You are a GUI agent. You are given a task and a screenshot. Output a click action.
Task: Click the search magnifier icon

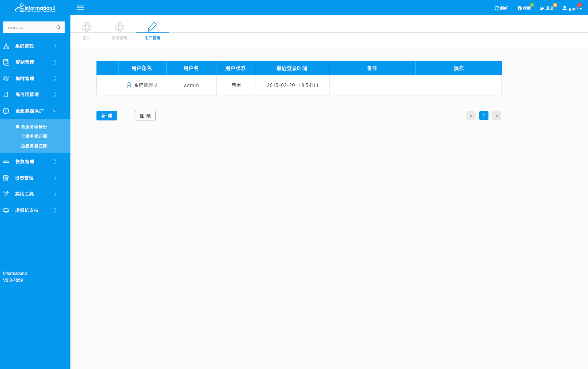(x=58, y=27)
